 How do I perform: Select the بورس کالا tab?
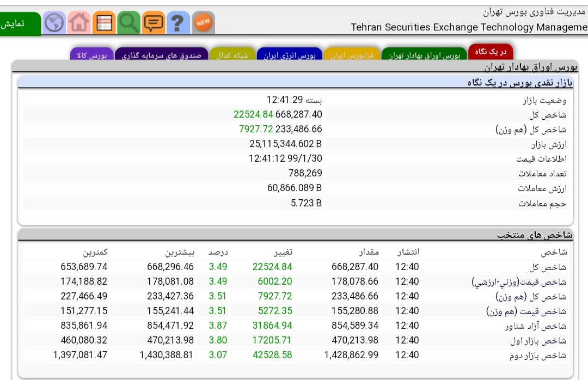coord(91,54)
